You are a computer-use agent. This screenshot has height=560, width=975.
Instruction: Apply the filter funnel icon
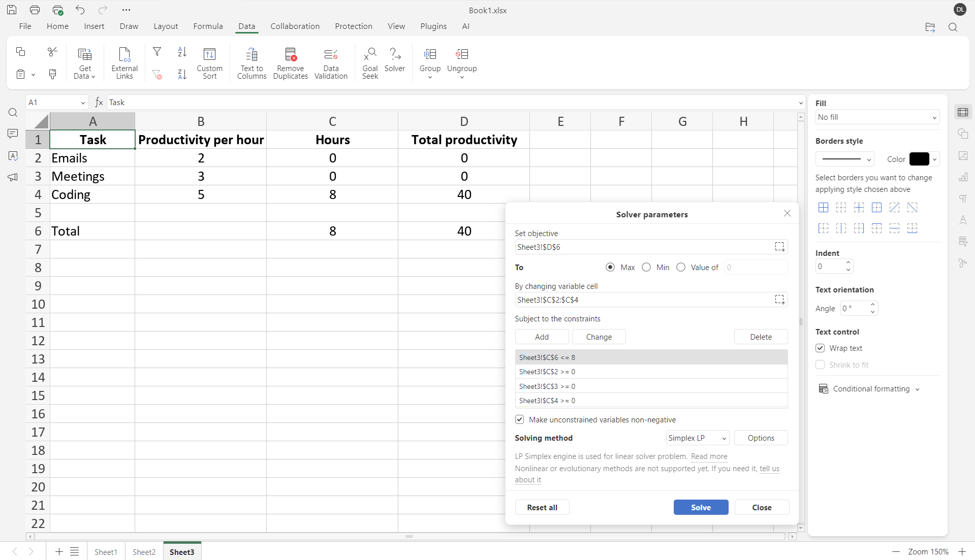coord(157,52)
